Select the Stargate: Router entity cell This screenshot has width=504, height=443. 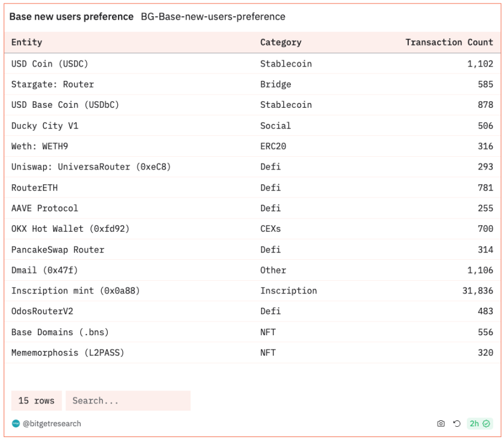point(53,84)
